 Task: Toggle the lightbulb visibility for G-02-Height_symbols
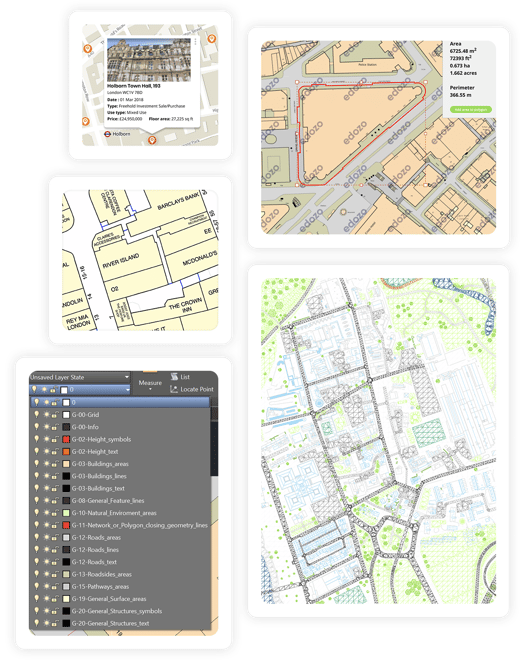pos(37,439)
